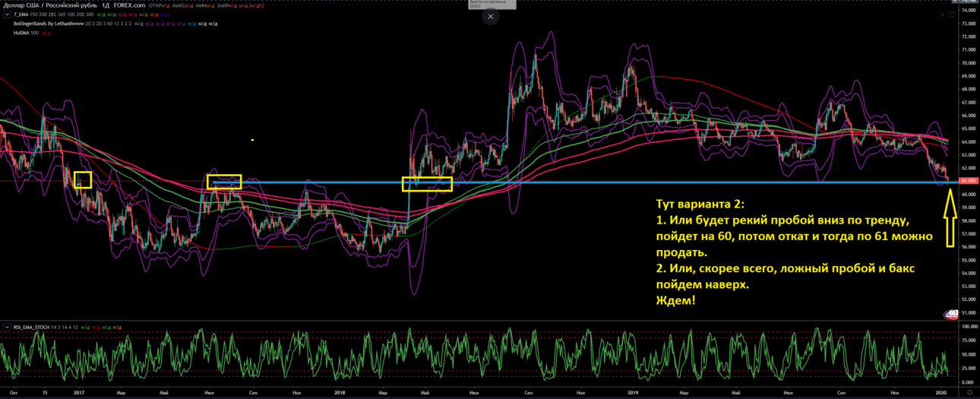980x399 pixels.
Task: Click the current price label 61.025
Action: point(969,181)
